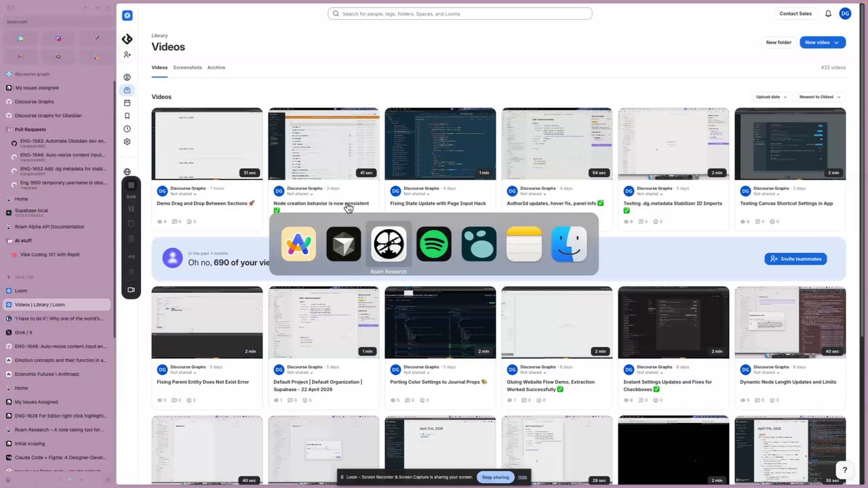Open Not shared dropdown under Testing Canvas Shortcut
868x488 pixels.
766,194
